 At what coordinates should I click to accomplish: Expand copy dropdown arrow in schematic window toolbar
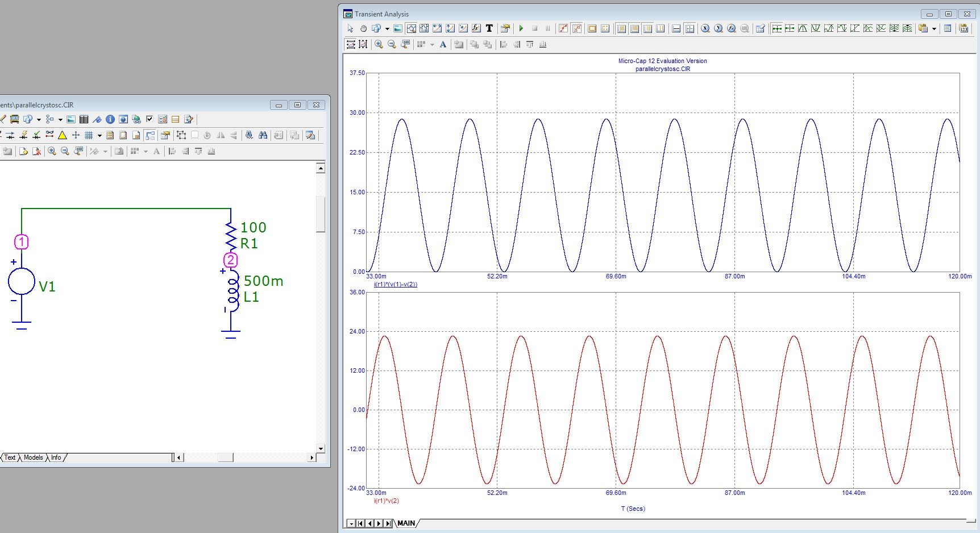[39, 119]
